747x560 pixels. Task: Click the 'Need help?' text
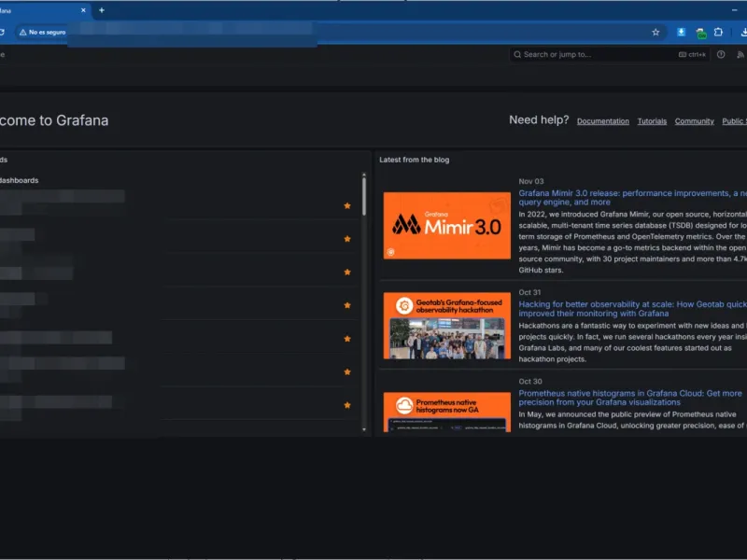point(539,120)
